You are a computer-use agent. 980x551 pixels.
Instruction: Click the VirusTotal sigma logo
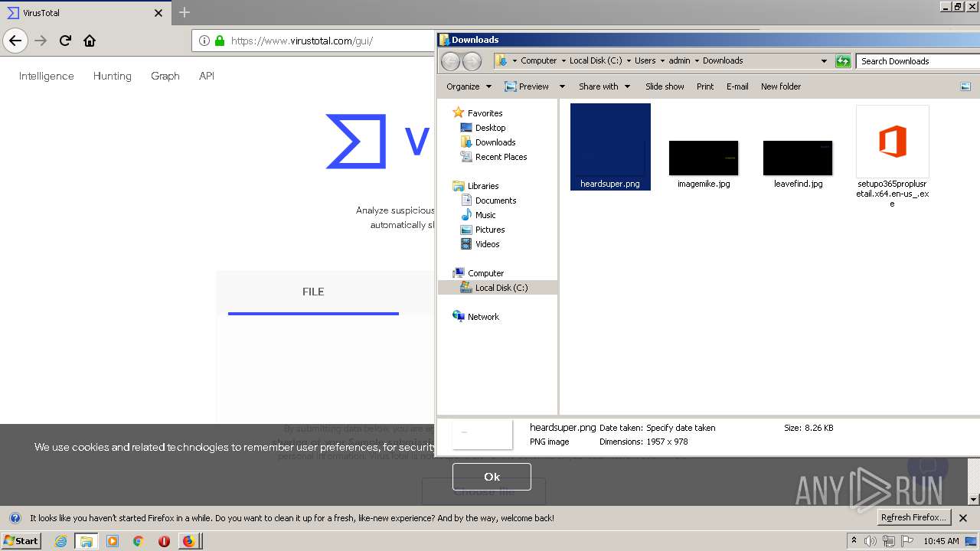356,142
